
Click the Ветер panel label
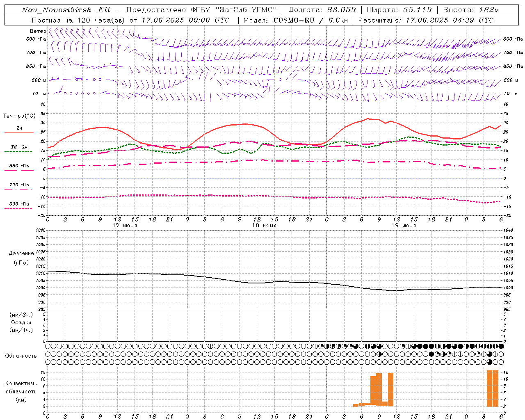(x=38, y=31)
